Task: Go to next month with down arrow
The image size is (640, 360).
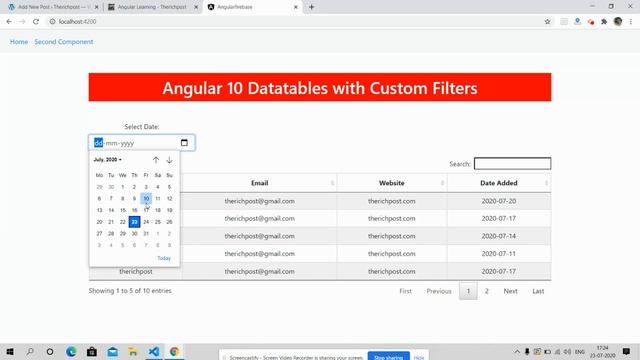Action: click(x=169, y=160)
